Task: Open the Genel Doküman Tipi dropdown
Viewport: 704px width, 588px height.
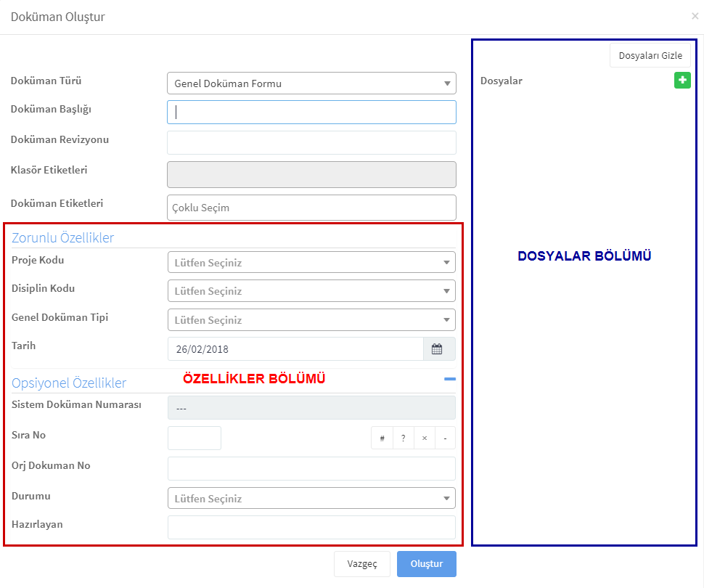Action: tap(311, 320)
